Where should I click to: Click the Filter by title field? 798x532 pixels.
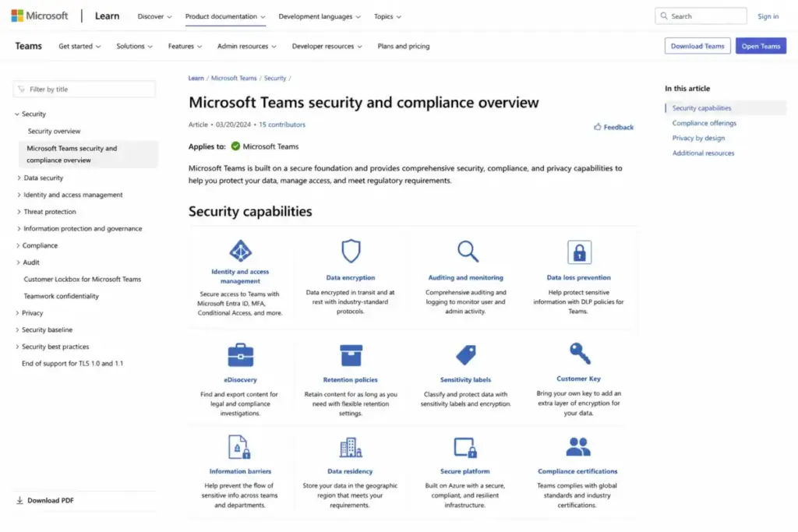click(84, 89)
